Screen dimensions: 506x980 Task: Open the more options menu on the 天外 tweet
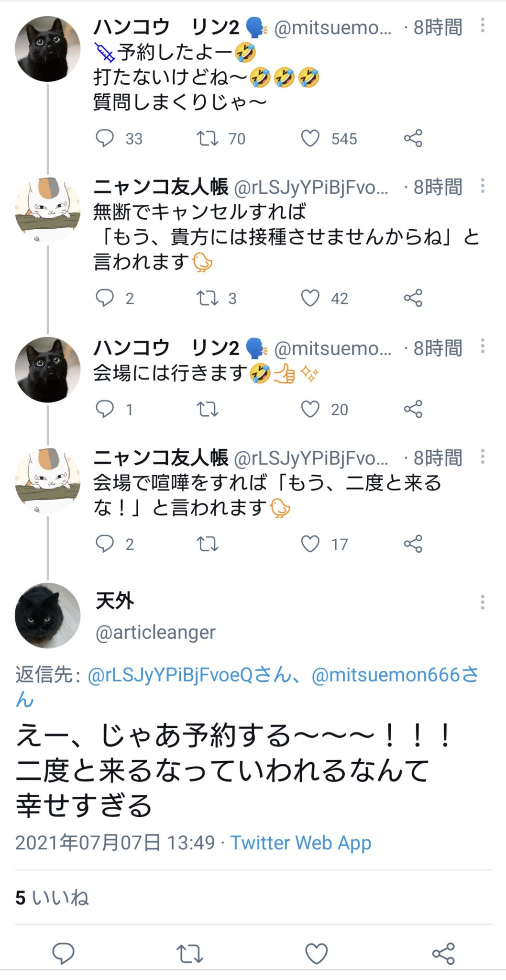tap(482, 602)
